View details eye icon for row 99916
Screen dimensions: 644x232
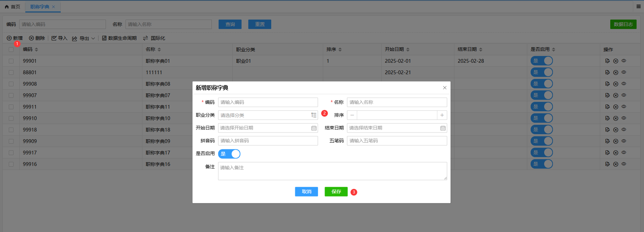[624, 164]
